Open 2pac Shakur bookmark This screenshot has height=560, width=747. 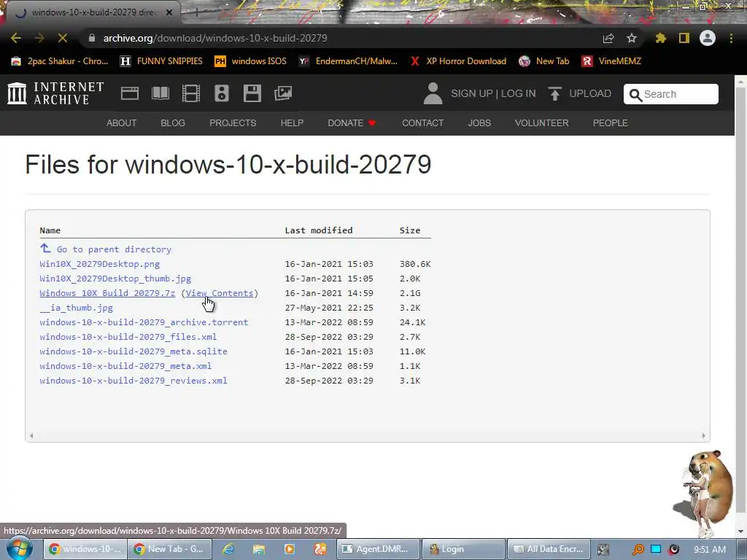[60, 61]
